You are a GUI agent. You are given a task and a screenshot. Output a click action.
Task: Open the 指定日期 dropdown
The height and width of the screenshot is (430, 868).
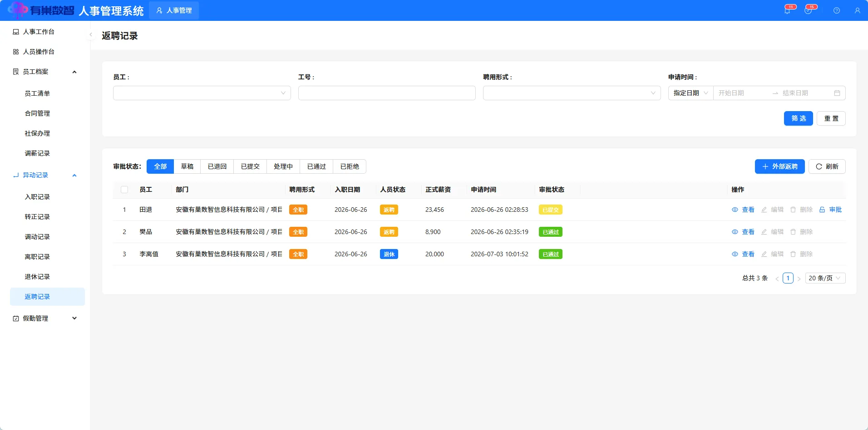(x=690, y=93)
